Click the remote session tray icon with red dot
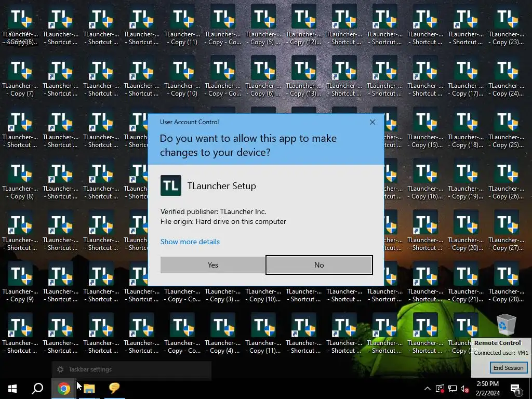This screenshot has width=532, height=399. pos(440,389)
